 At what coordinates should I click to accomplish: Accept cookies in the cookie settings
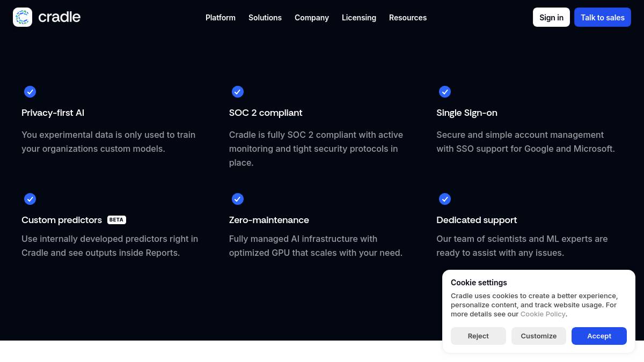coord(599,336)
